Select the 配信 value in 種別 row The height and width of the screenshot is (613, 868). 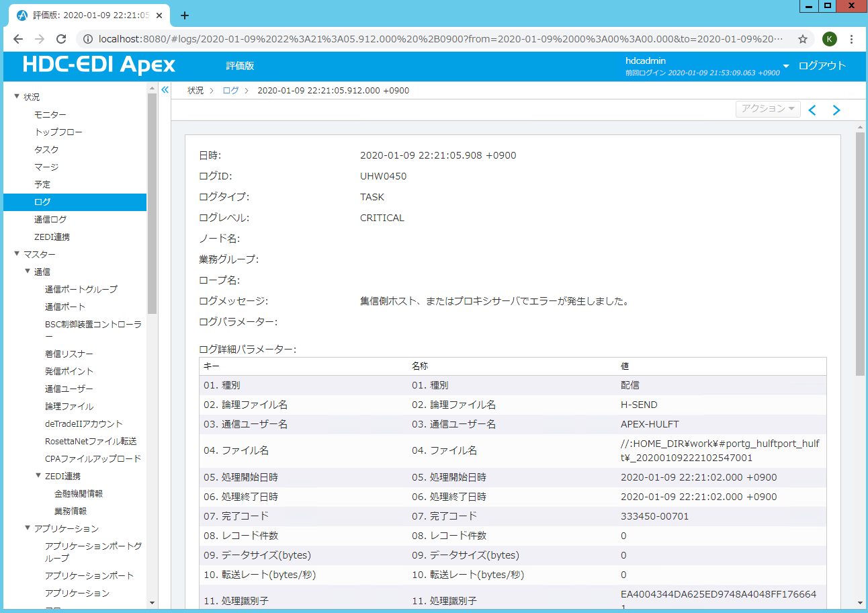coord(631,385)
